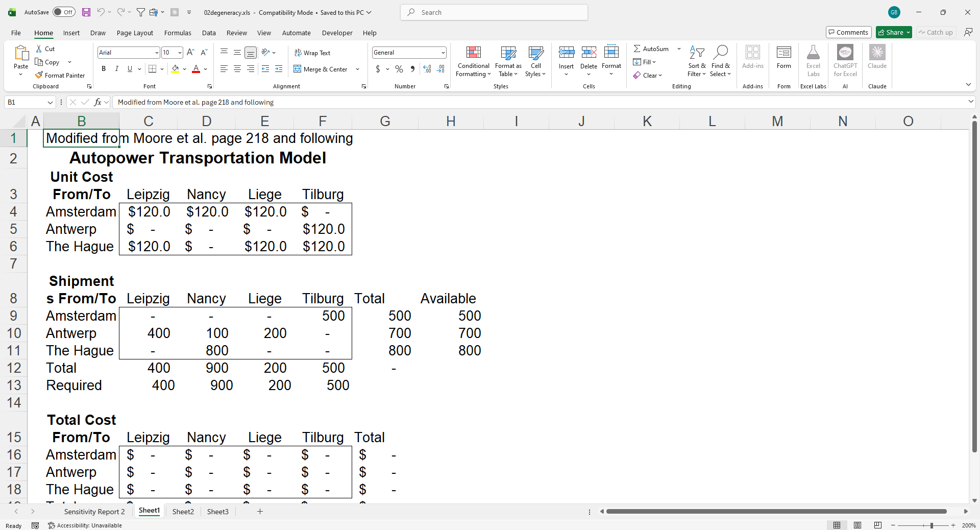Expand Merge & Center options arrow

(357, 69)
